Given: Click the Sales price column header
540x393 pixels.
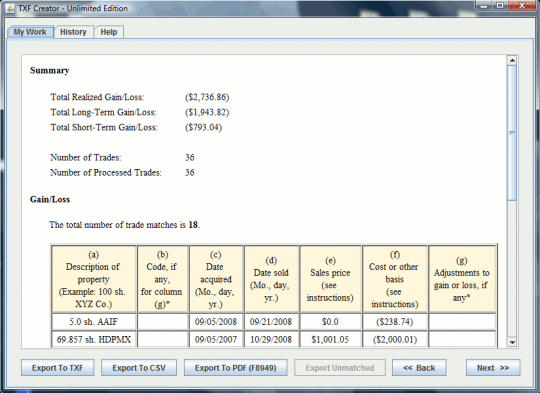Looking at the screenshot, I should click(330, 279).
